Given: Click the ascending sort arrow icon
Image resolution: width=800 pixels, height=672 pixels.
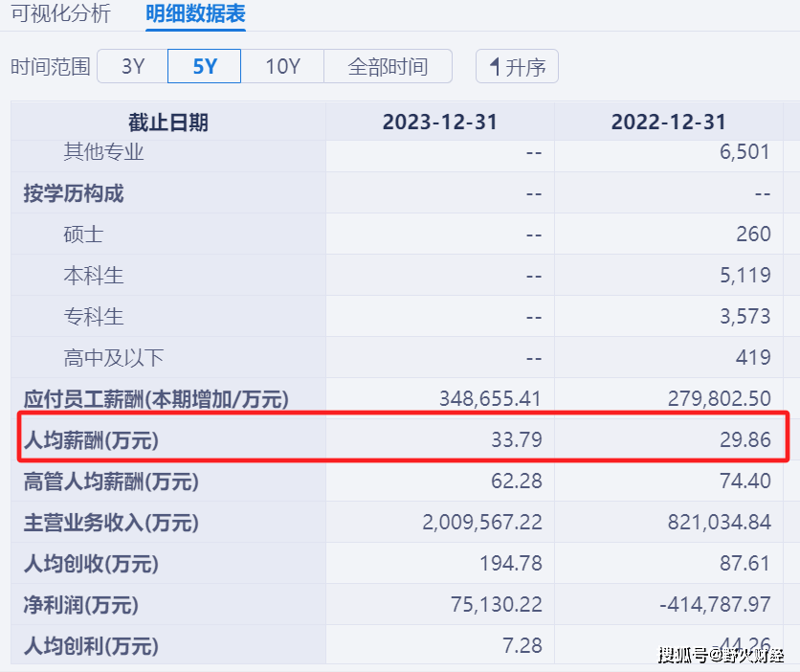Looking at the screenshot, I should click(493, 66).
